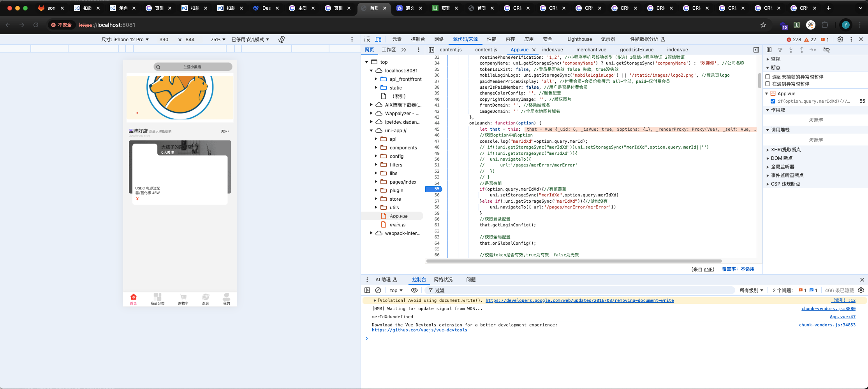Rotate the device screen orientation
This screenshot has width=868, height=389.
[282, 39]
